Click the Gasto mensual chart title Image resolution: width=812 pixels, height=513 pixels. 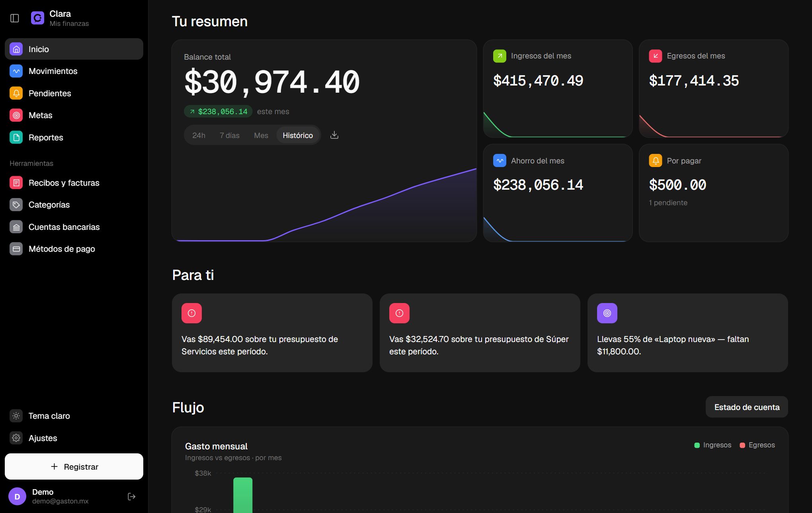216,446
